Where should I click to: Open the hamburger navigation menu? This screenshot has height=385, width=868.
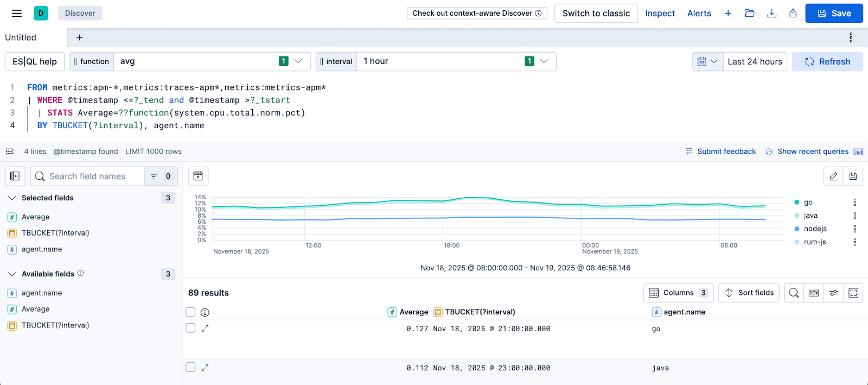click(17, 13)
